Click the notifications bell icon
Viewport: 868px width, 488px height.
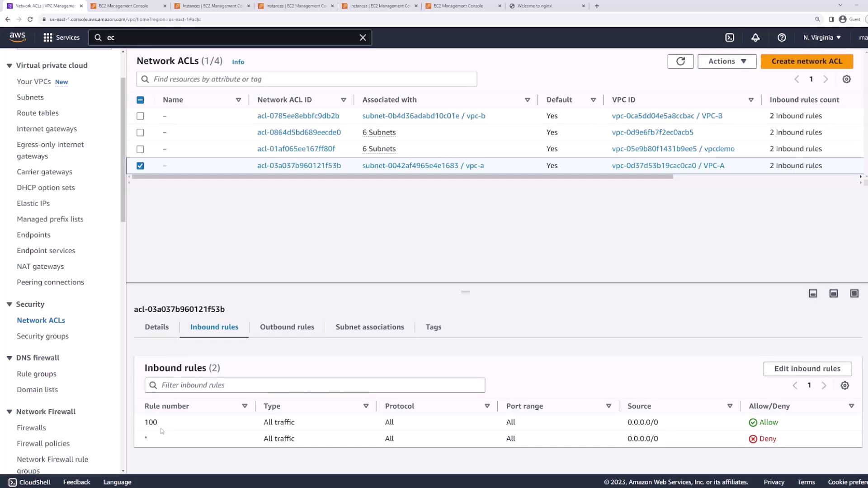tap(755, 38)
